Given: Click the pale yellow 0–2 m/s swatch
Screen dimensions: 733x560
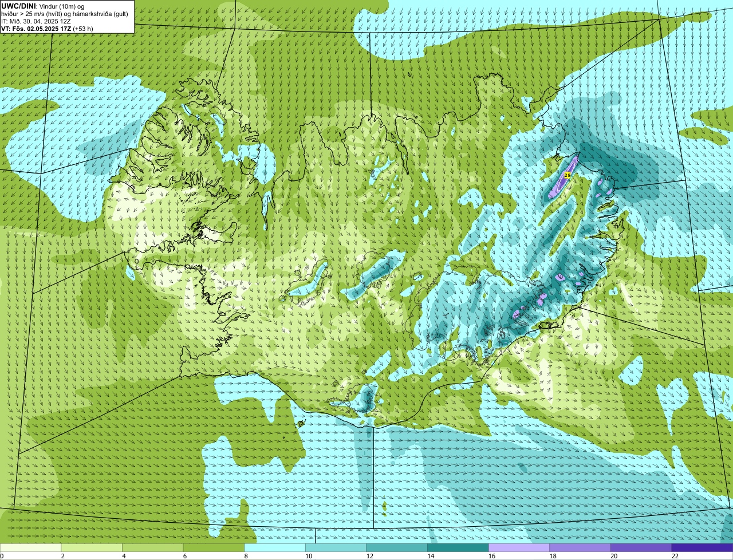Looking at the screenshot, I should [30, 547].
